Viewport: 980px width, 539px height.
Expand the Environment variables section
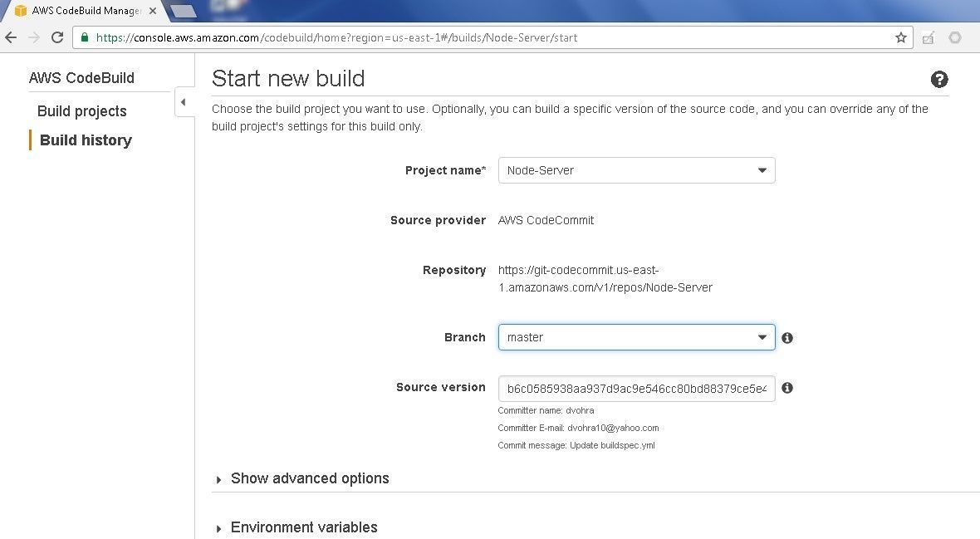tap(296, 527)
